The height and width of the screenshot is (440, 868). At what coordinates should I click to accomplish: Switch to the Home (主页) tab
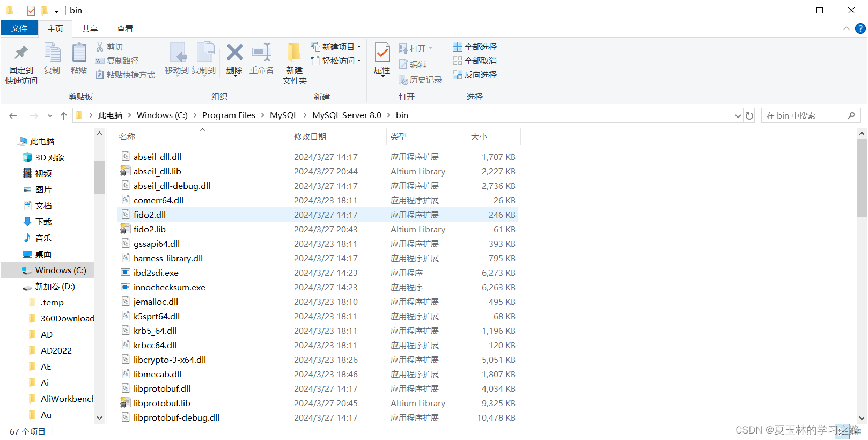point(55,28)
